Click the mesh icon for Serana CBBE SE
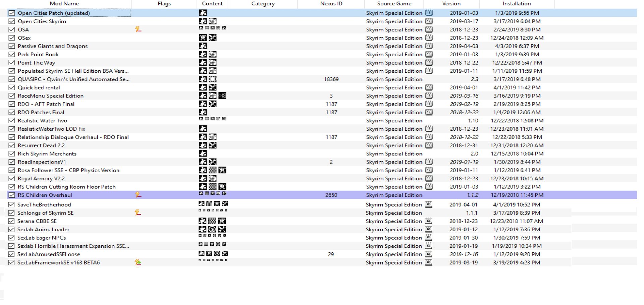Viewport: 644px width, 305px height. 222,221
